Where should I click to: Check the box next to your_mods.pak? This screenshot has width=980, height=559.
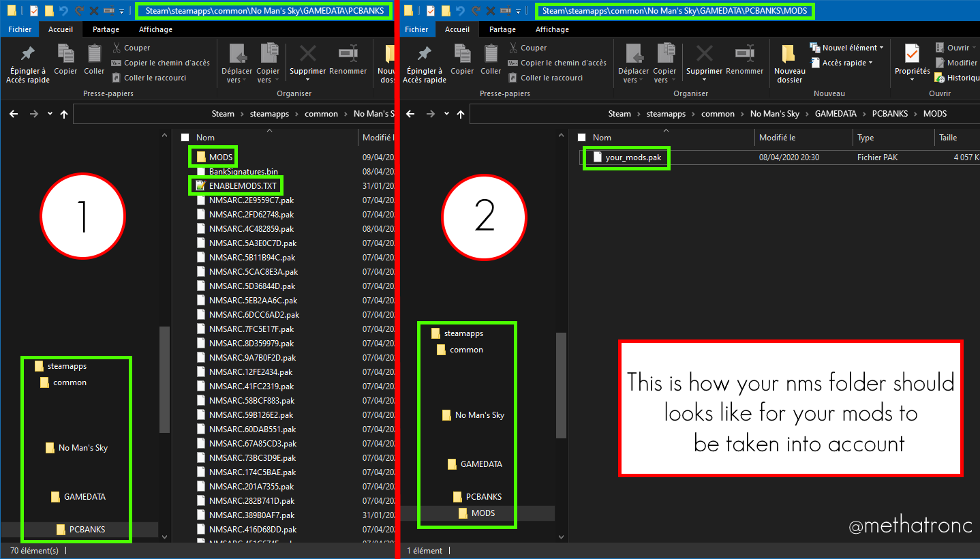(582, 157)
